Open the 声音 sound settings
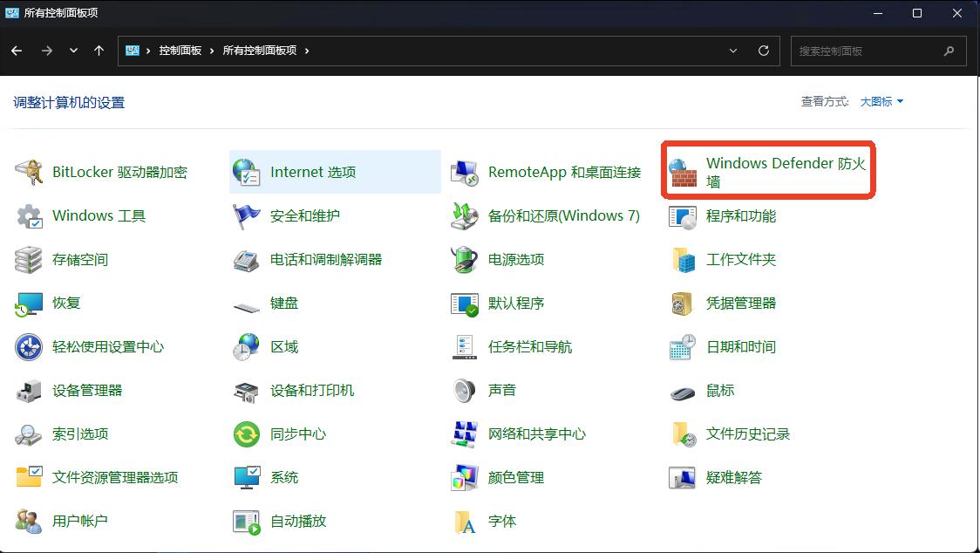The width and height of the screenshot is (980, 553). coord(502,390)
